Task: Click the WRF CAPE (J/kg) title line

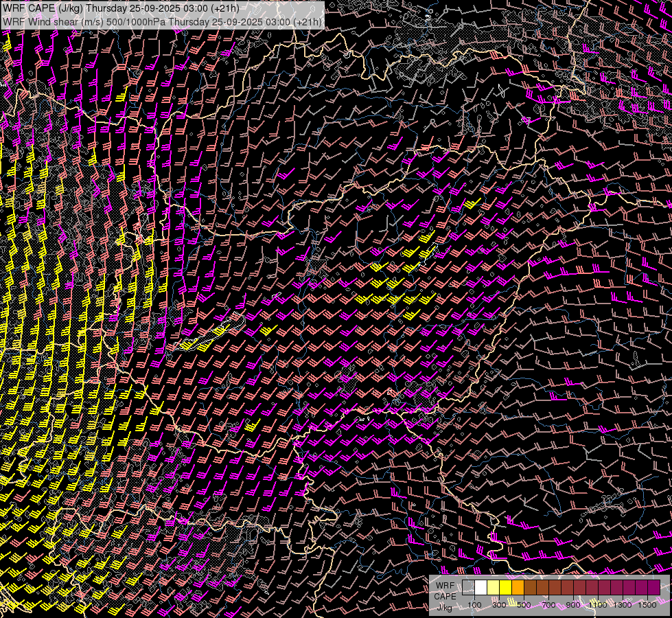Action: pos(122,8)
